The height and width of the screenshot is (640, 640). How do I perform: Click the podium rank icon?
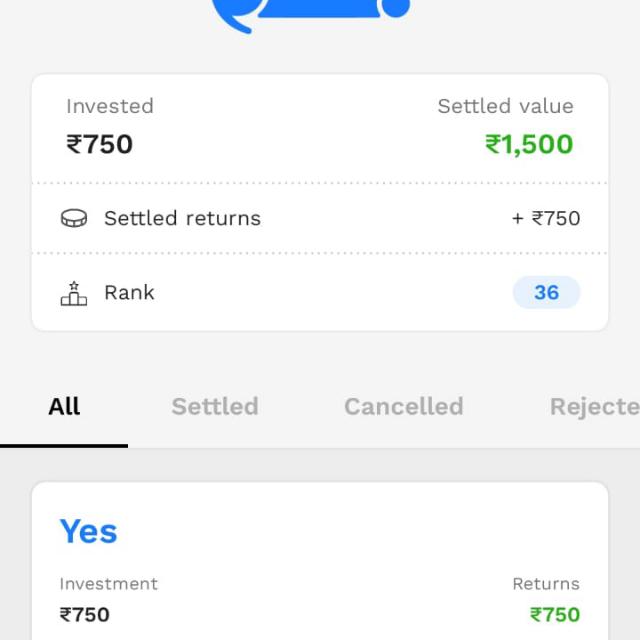74,293
